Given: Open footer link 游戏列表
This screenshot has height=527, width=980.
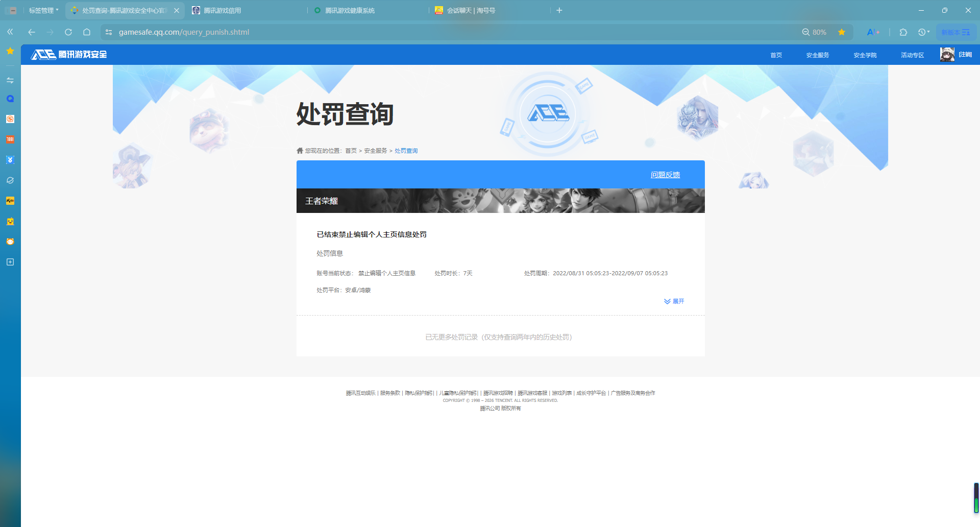Looking at the screenshot, I should coord(561,393).
